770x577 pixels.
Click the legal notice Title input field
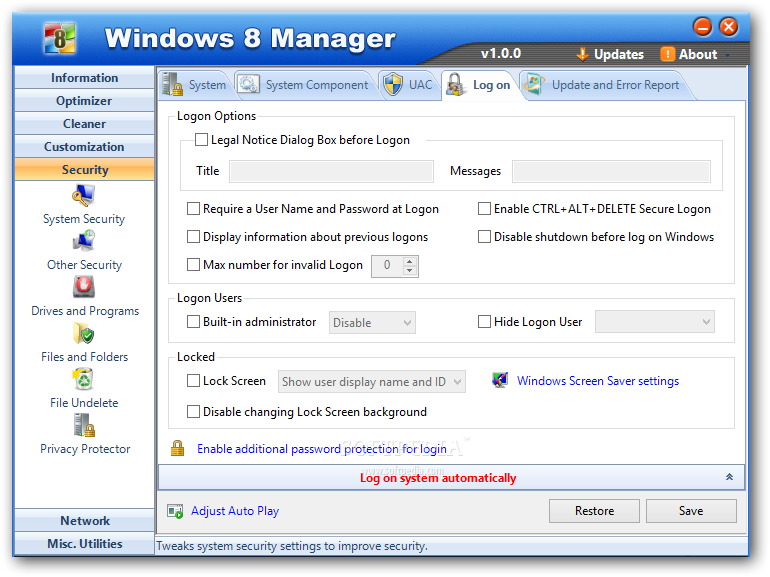(x=331, y=171)
